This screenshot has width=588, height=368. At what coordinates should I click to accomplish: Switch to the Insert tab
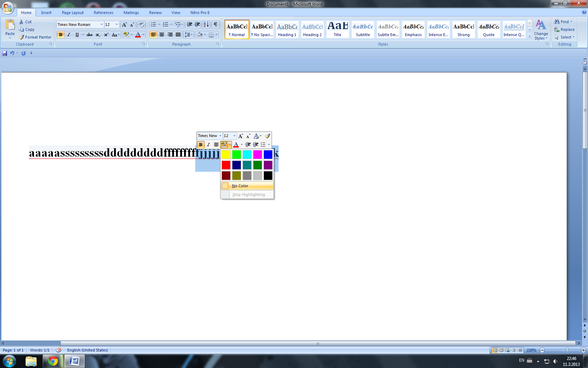point(46,13)
